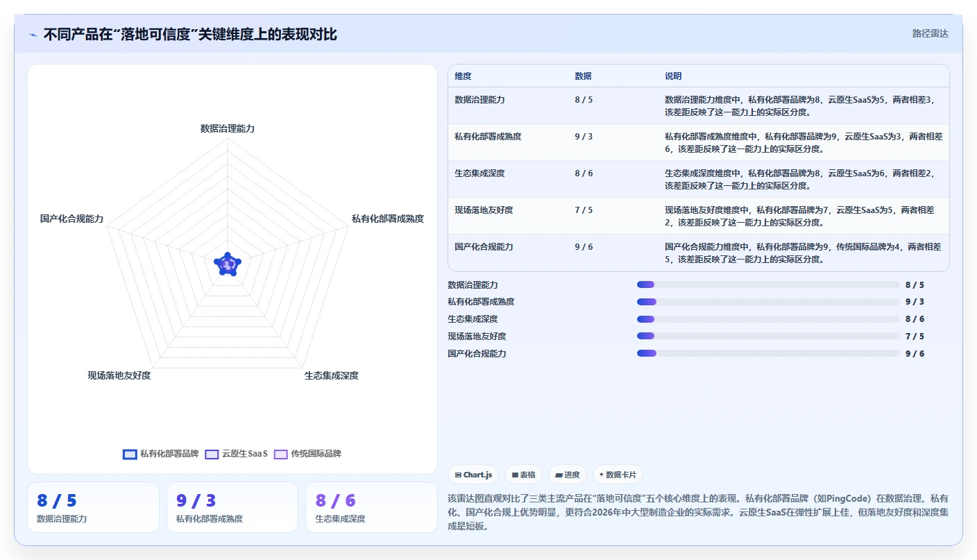Click the 数据治理能力 label in the progress list
The width and height of the screenshot is (977, 560).
tap(473, 285)
